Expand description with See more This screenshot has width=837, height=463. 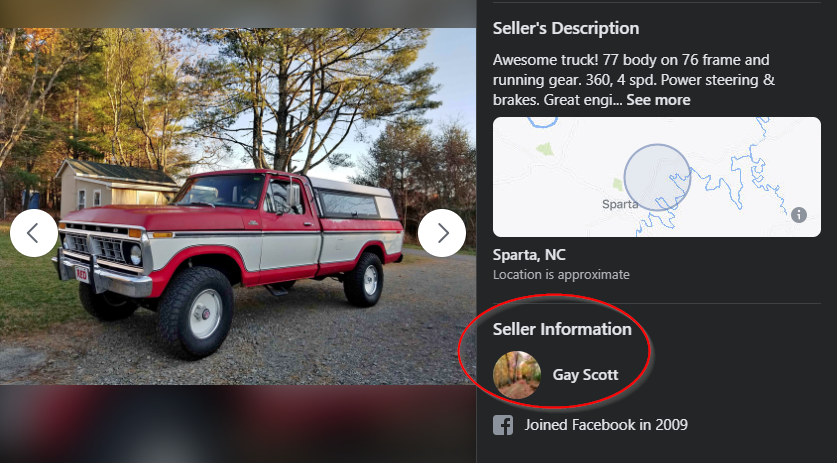click(658, 100)
